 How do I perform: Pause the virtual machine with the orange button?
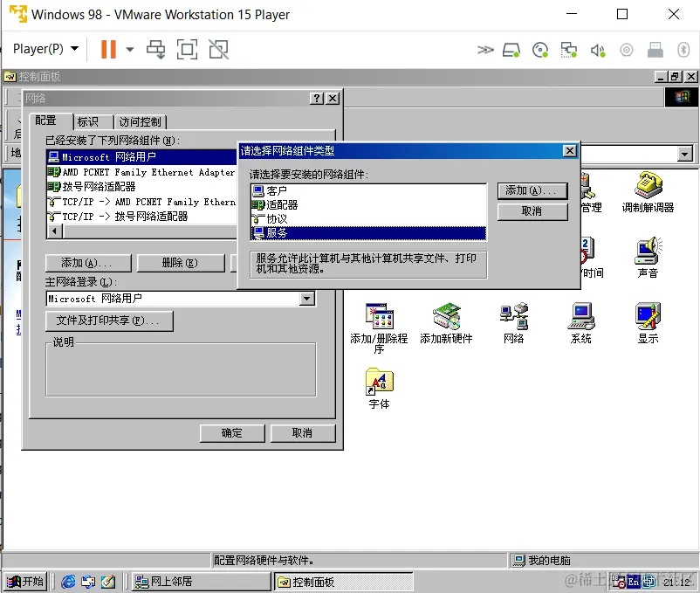pyautogui.click(x=108, y=49)
